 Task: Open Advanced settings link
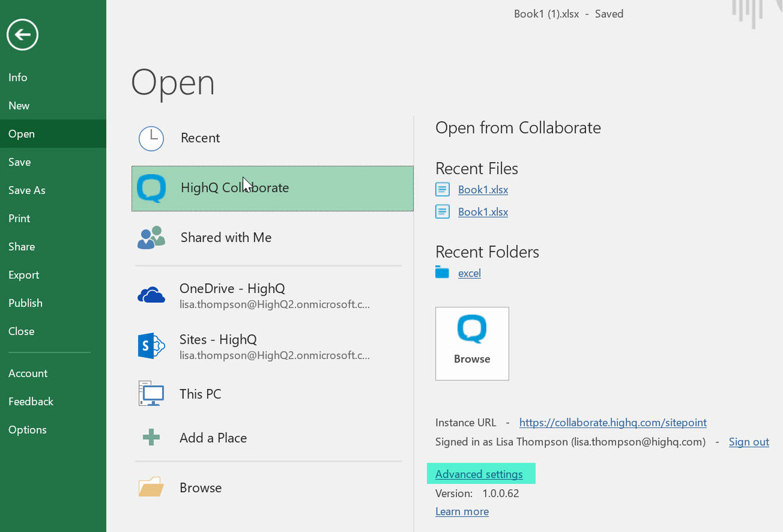[479, 474]
